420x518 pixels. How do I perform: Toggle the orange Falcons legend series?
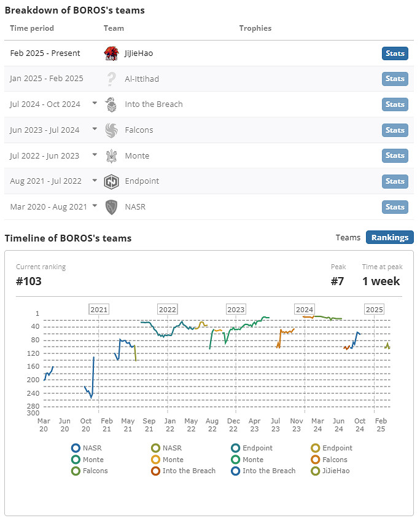tap(317, 460)
